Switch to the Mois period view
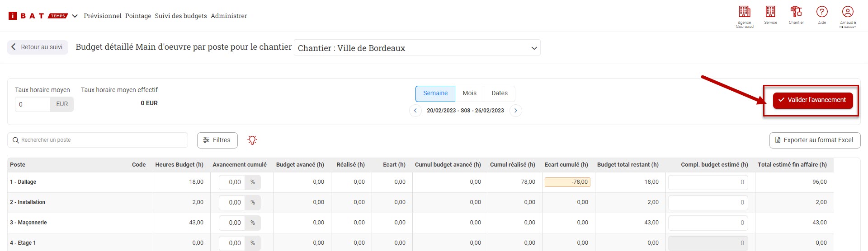868x251 pixels. click(469, 93)
